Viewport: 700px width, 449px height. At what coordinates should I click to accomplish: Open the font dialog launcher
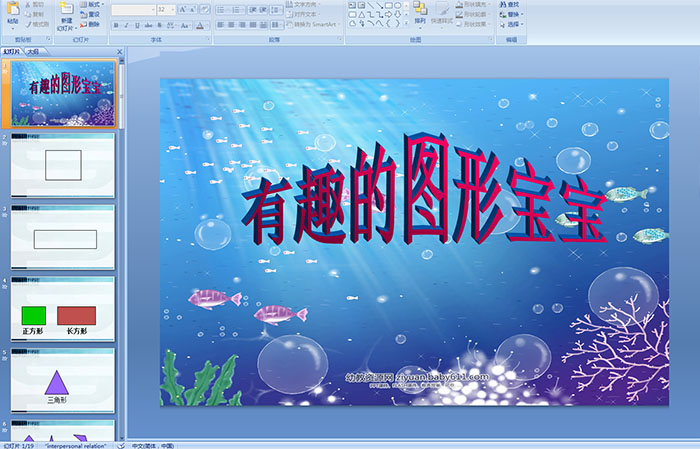point(208,39)
